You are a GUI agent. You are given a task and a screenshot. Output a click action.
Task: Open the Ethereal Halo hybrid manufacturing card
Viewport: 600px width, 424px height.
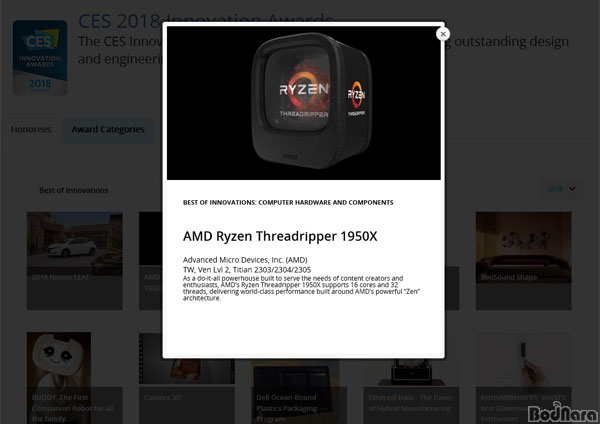411,391
